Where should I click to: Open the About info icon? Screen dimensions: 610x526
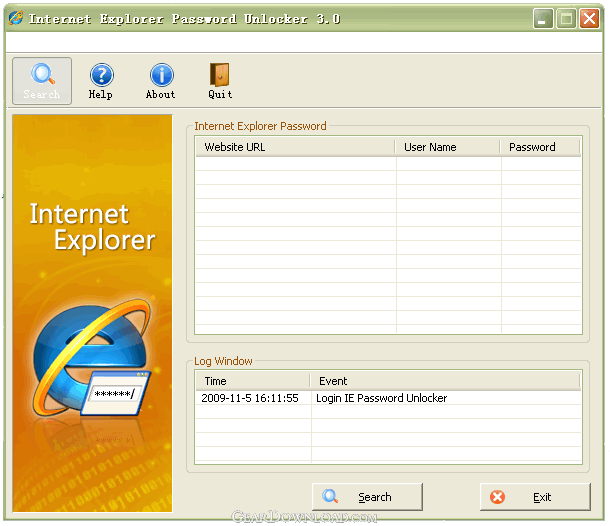(161, 81)
